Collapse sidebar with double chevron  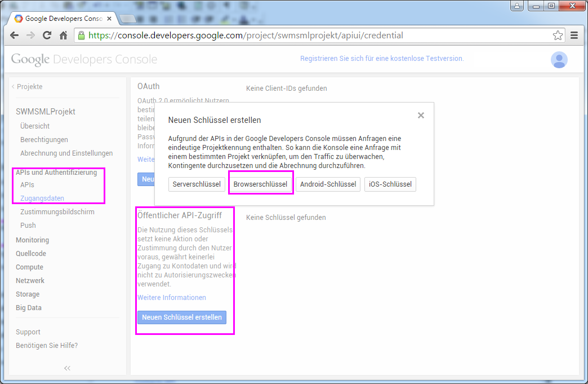(x=67, y=368)
